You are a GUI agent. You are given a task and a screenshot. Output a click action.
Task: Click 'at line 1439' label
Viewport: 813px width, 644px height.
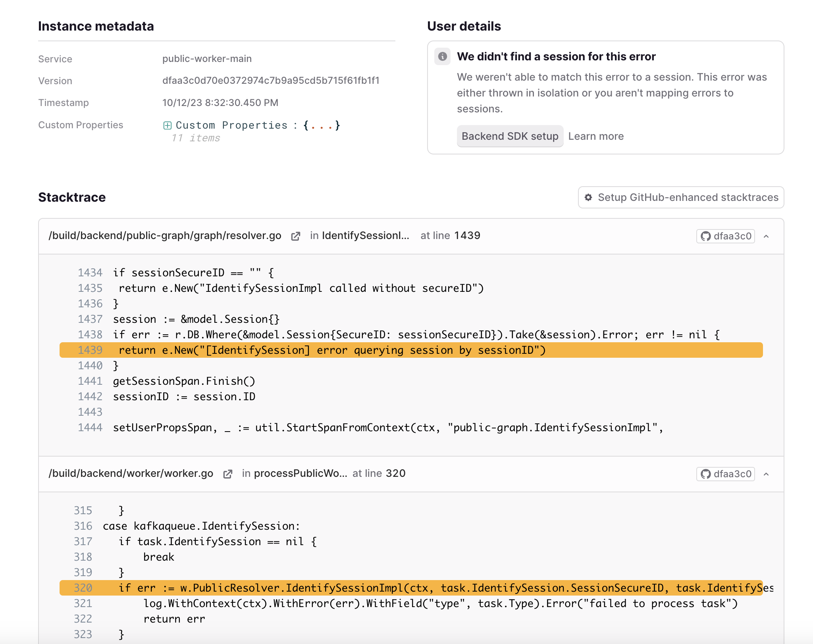(451, 235)
